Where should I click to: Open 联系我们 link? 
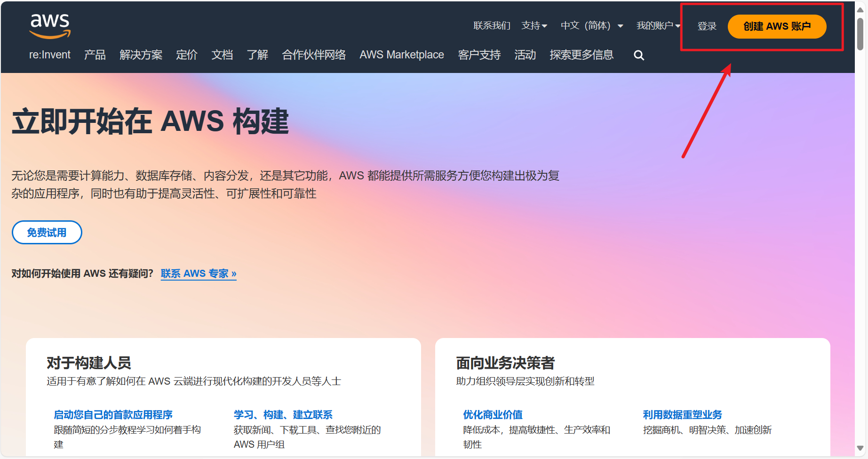tap(492, 25)
